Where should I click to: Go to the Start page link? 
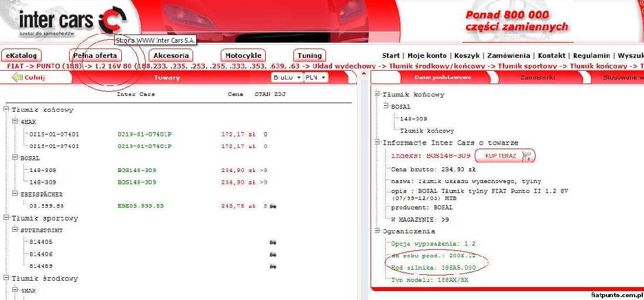[391, 56]
